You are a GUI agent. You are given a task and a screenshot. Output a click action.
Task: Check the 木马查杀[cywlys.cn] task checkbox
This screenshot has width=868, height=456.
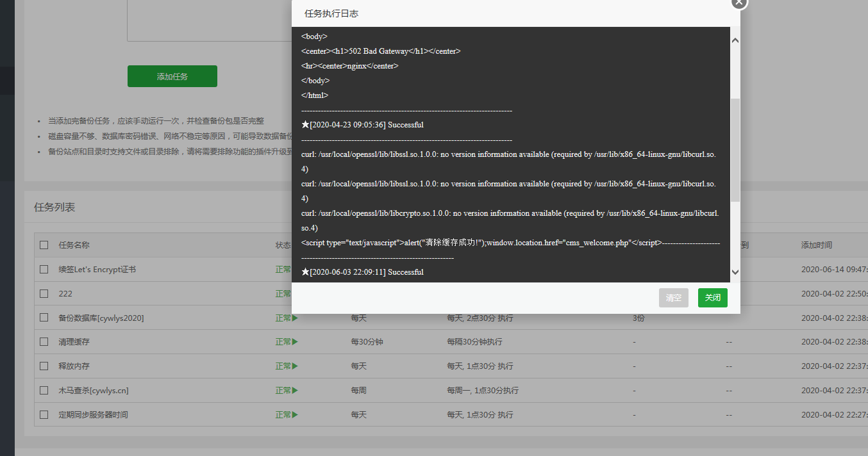coord(44,391)
